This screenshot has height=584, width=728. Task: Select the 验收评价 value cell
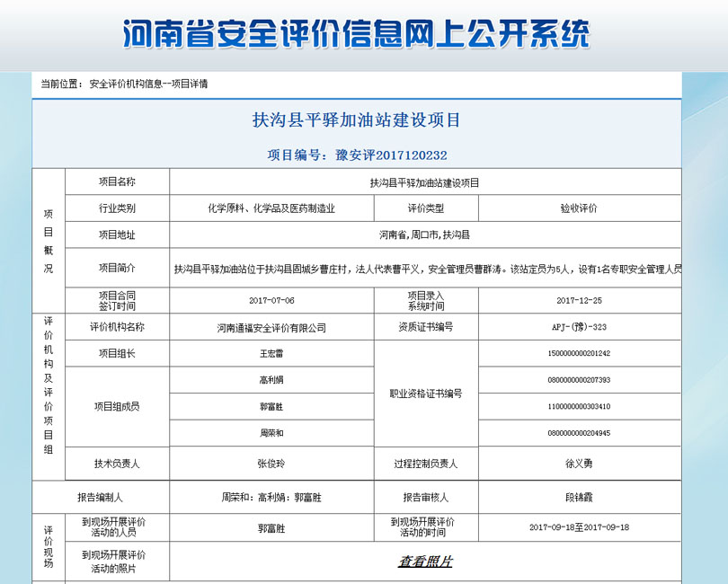(x=580, y=208)
